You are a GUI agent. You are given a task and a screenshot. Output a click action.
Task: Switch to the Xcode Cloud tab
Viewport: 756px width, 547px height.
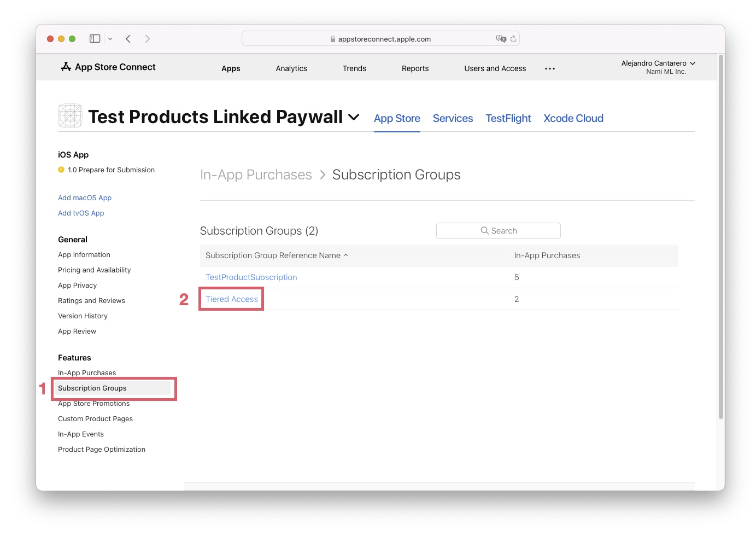(573, 118)
